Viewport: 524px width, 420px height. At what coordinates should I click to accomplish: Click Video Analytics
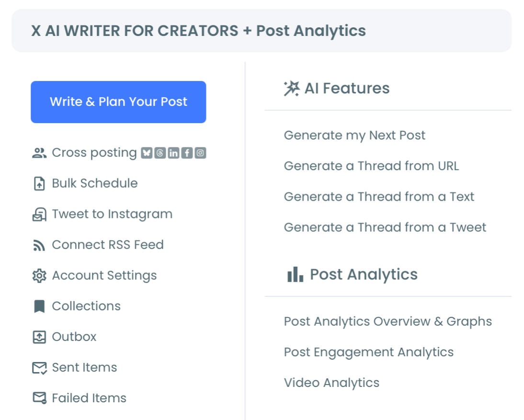click(331, 383)
